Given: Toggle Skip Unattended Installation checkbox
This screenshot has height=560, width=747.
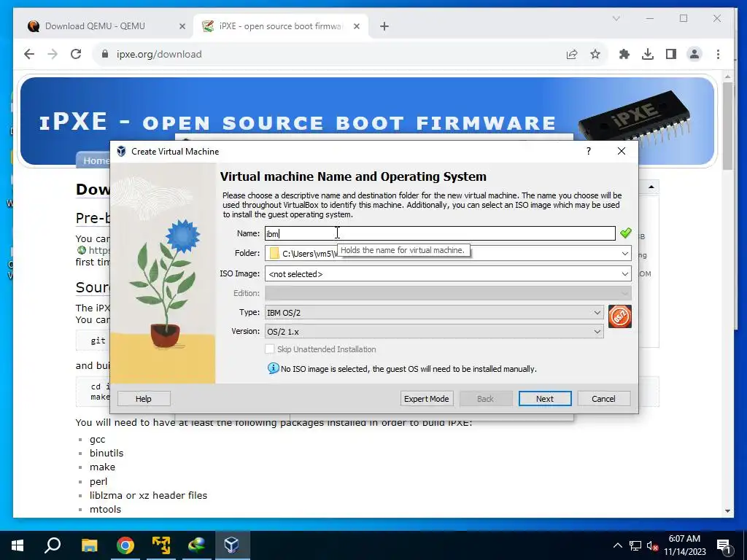Looking at the screenshot, I should pyautogui.click(x=270, y=349).
